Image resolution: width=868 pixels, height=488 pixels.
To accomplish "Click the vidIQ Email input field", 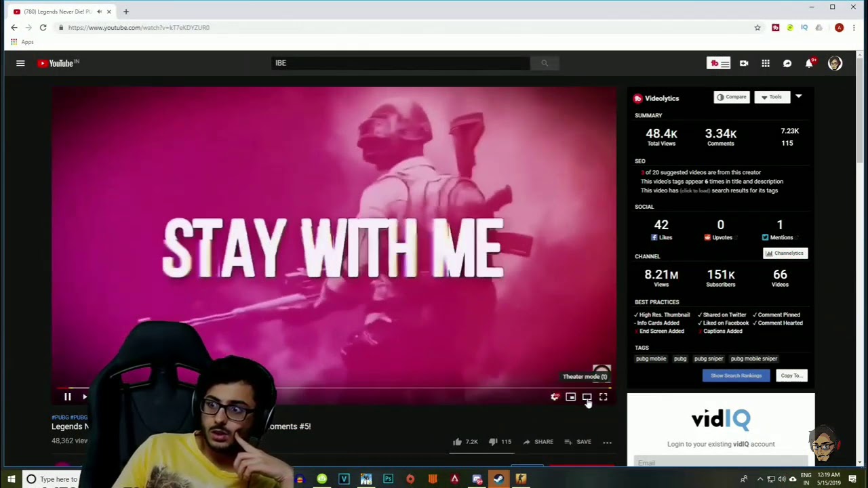I will click(720, 462).
